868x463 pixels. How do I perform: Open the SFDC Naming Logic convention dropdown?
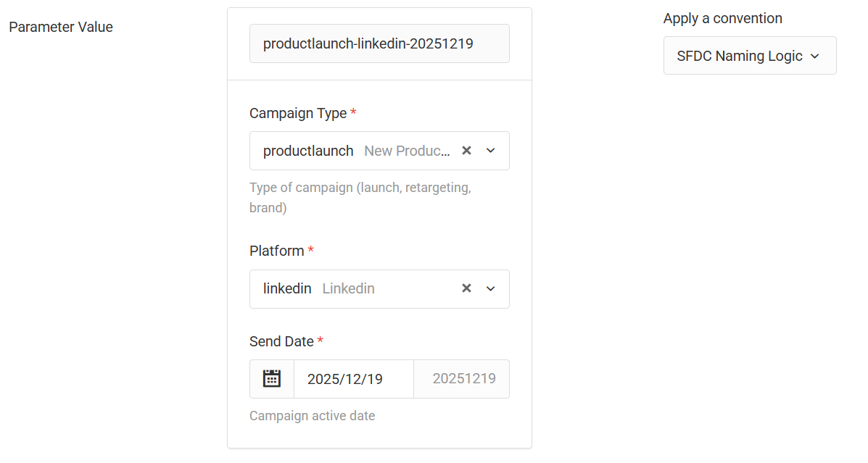749,56
